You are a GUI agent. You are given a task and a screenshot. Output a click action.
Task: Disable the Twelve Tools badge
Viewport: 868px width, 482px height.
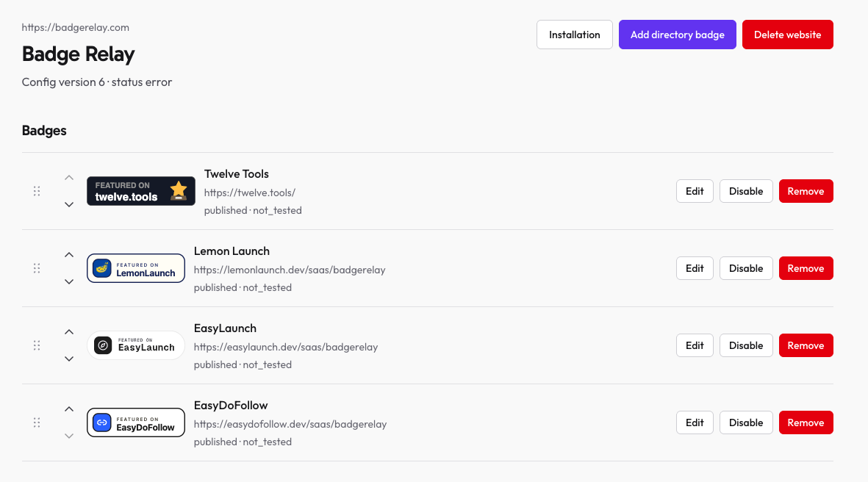(x=746, y=191)
